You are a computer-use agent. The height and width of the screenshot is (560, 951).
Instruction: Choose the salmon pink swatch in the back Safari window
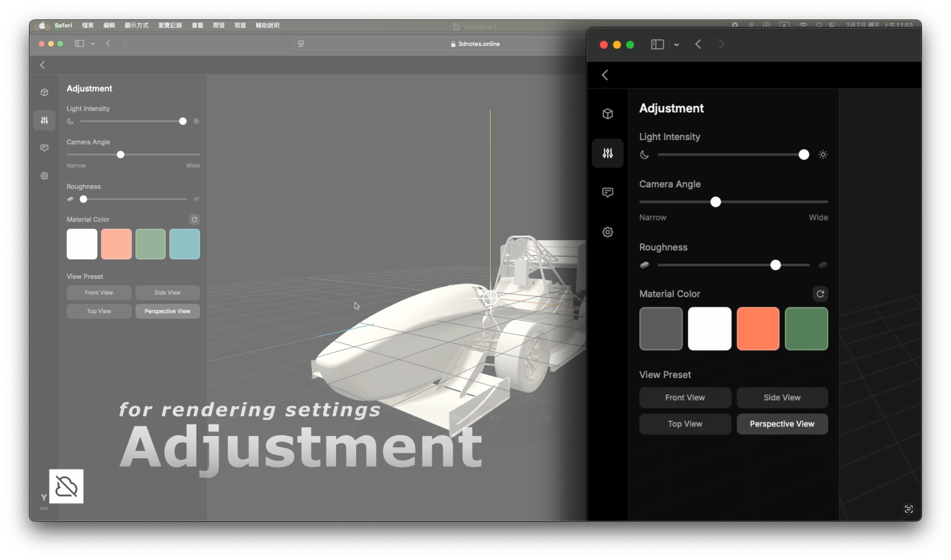pyautogui.click(x=116, y=244)
